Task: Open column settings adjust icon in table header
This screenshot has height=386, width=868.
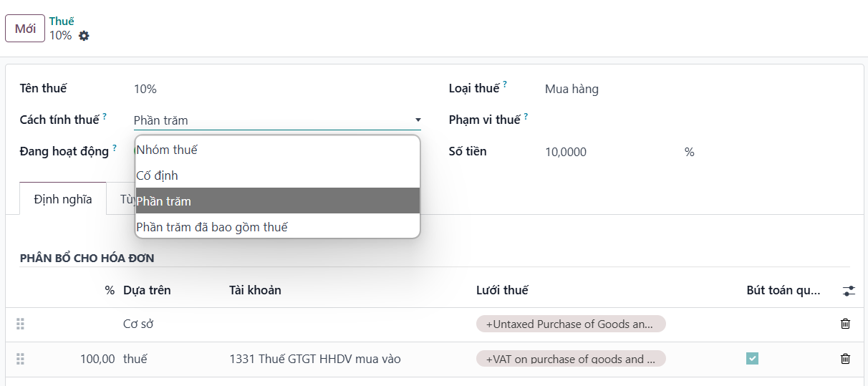Action: coord(849,291)
